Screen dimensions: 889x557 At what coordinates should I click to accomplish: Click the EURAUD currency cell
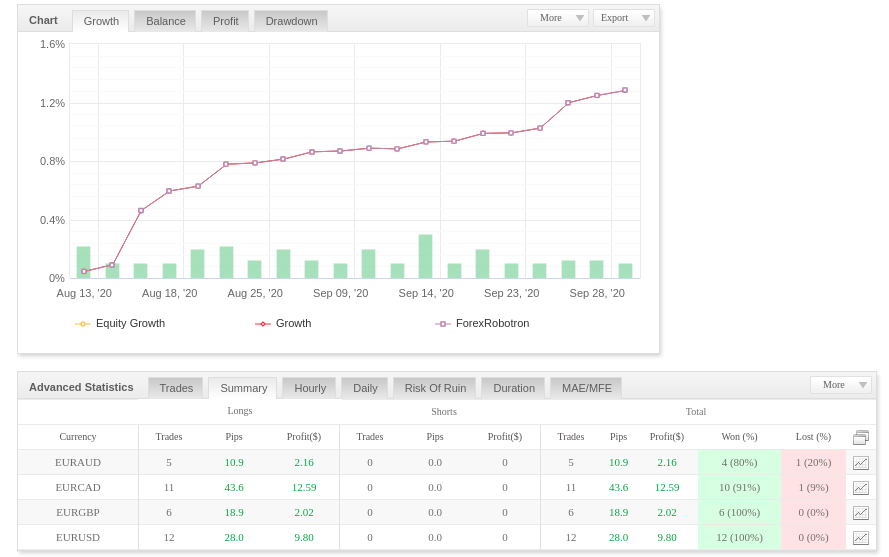click(78, 462)
